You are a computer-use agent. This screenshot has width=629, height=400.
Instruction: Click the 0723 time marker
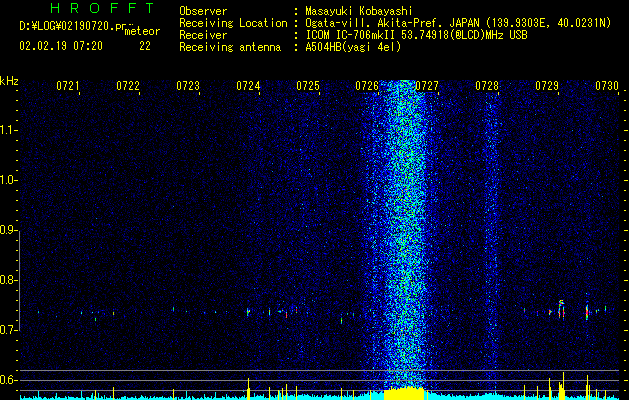point(188,85)
